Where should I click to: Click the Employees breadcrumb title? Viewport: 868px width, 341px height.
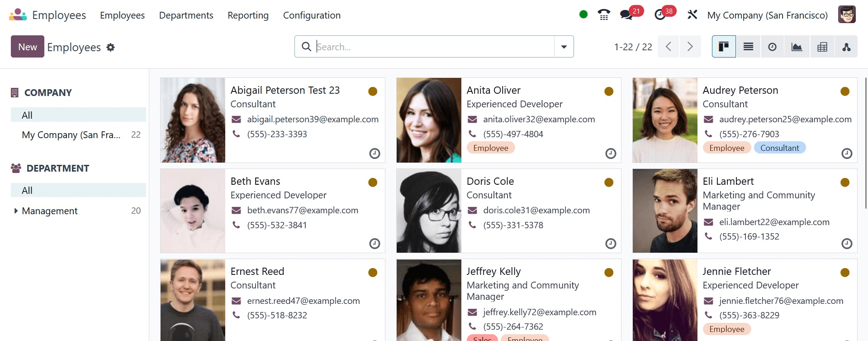coord(74,47)
